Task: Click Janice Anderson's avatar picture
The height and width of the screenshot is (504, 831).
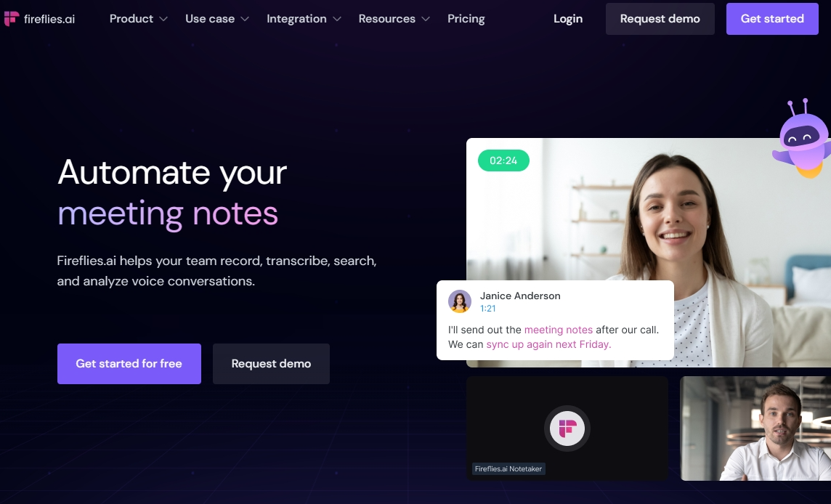Action: (460, 301)
